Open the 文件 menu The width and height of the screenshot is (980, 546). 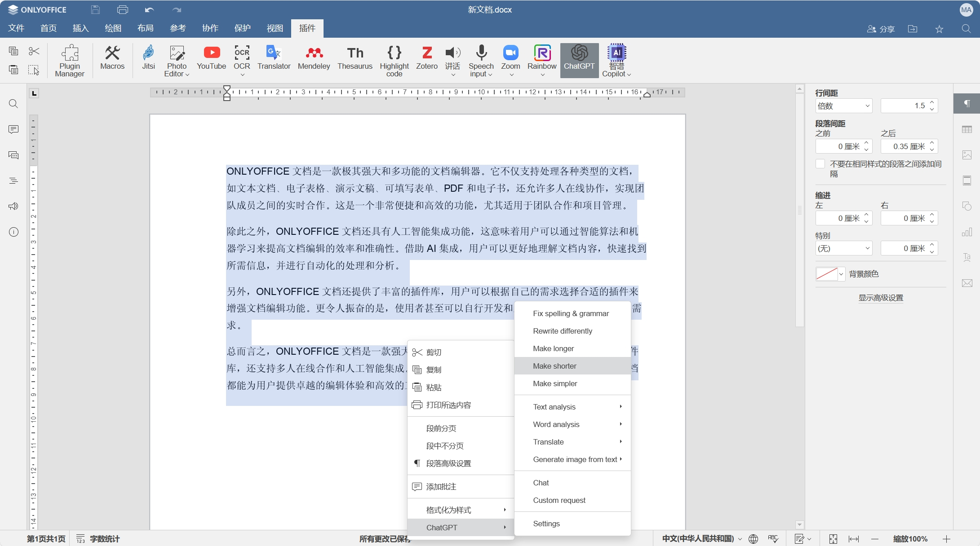[16, 28]
